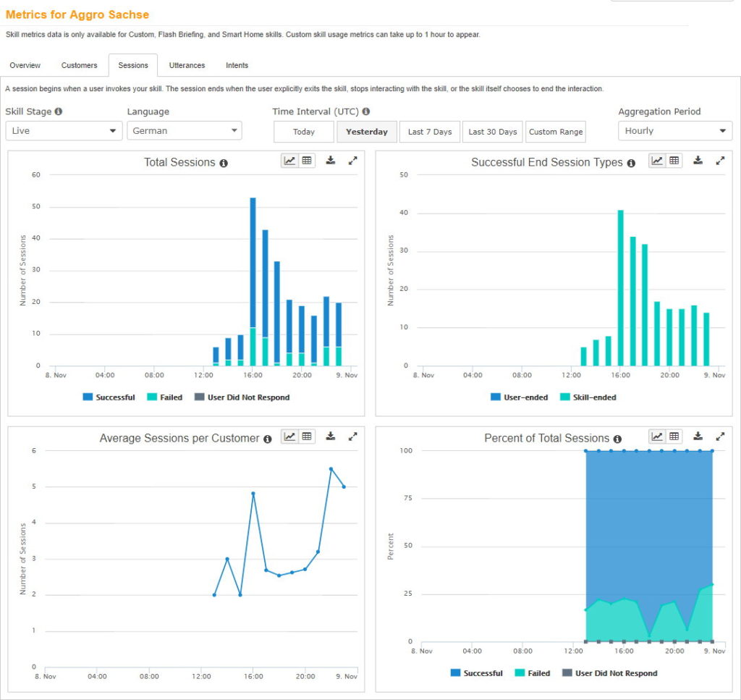This screenshot has width=741, height=700.
Task: Toggle Successful series in Total Sessions legend
Action: click(x=109, y=397)
